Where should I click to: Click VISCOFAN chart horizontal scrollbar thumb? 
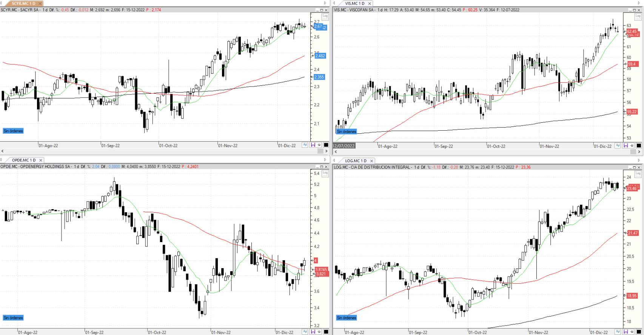click(633, 151)
